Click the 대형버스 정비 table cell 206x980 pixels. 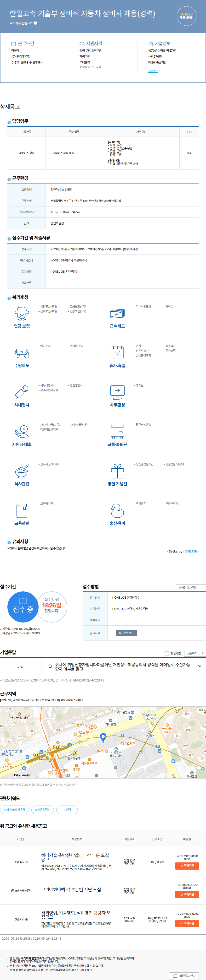pyautogui.click(x=27, y=153)
